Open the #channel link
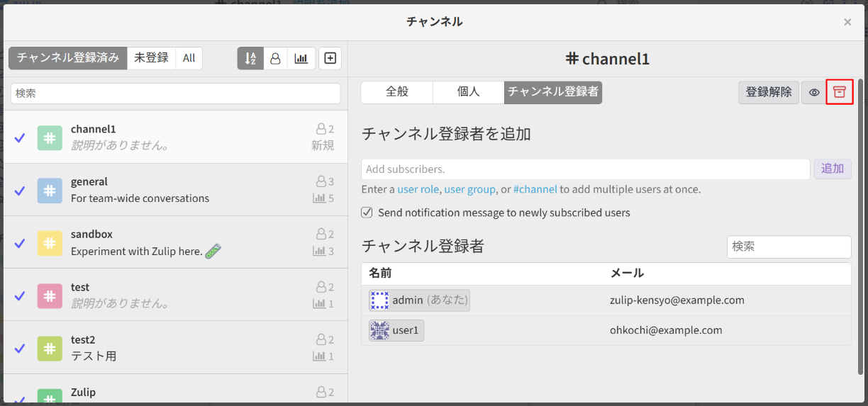This screenshot has height=406, width=868. pyautogui.click(x=535, y=189)
